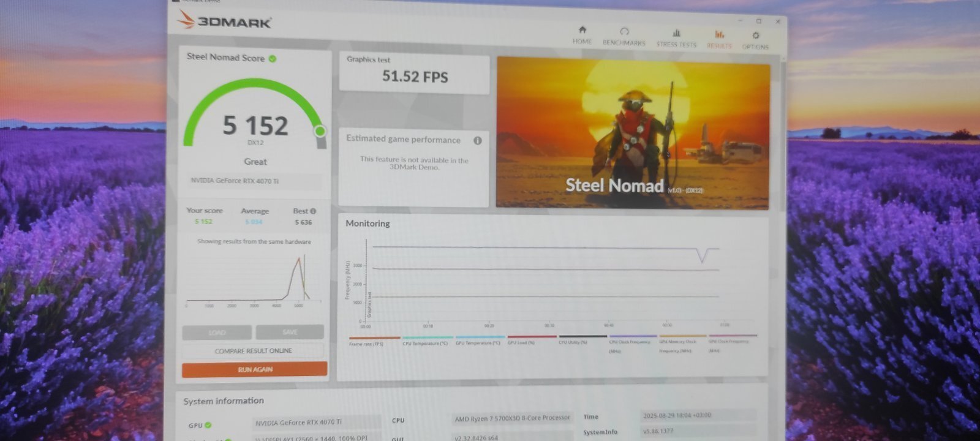Click the System information heading

click(x=224, y=401)
